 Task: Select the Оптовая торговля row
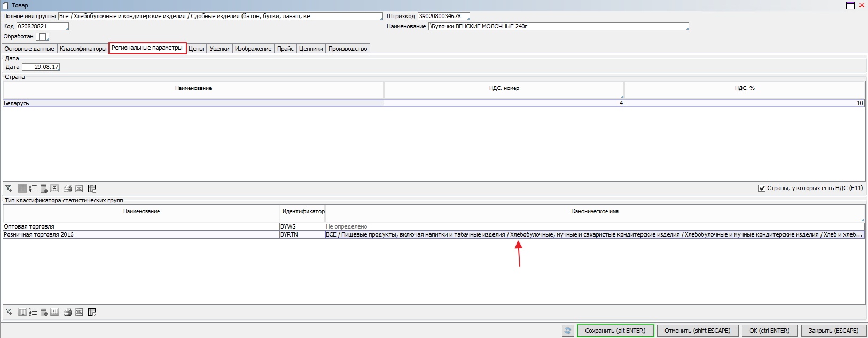pyautogui.click(x=141, y=226)
